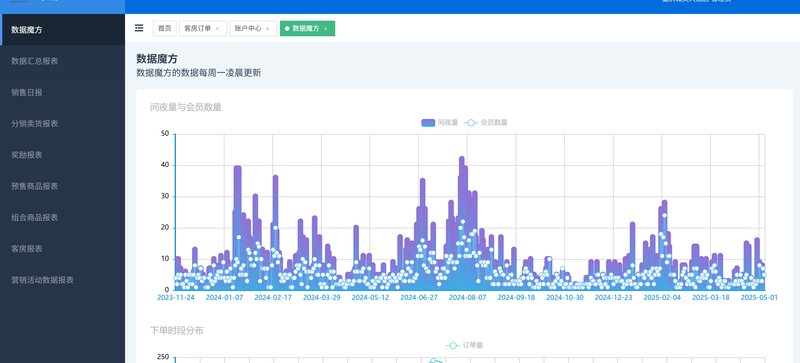Open 营销活动数据报表 in the sidebar

click(62, 280)
